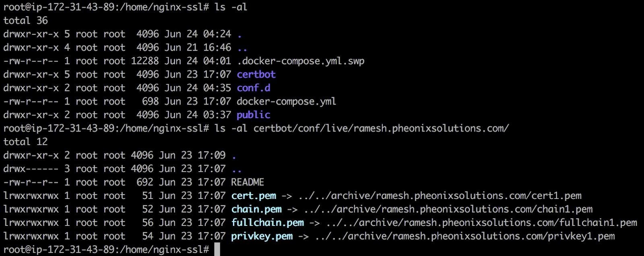The height and width of the screenshot is (256, 644).
Task: Click the privkey.pem symlink name
Action: pyautogui.click(x=262, y=236)
